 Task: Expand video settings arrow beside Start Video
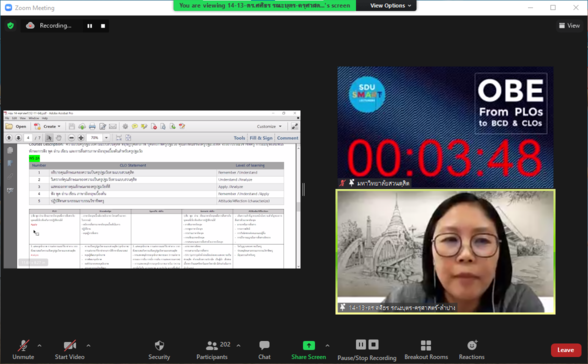[x=88, y=346]
